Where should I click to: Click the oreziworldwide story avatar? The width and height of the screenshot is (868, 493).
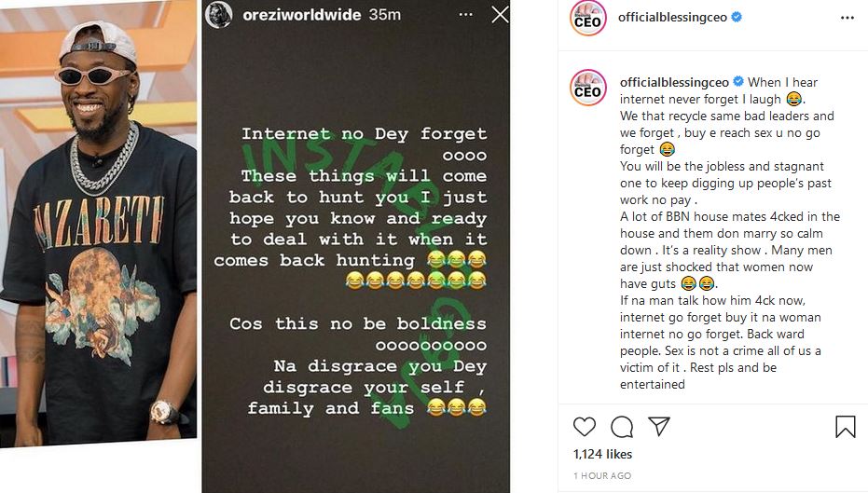click(x=219, y=15)
